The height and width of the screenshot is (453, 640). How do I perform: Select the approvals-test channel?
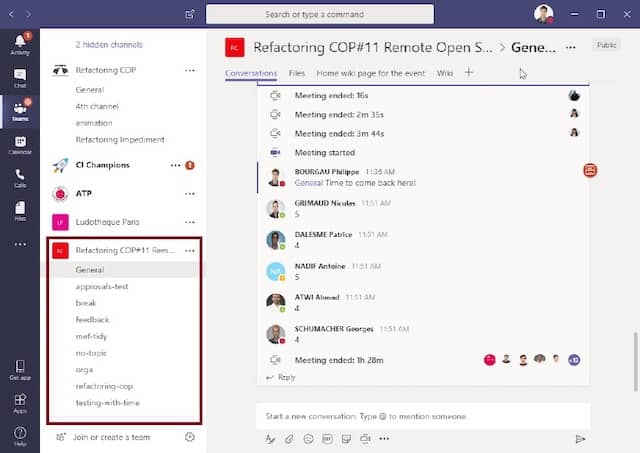click(x=102, y=286)
